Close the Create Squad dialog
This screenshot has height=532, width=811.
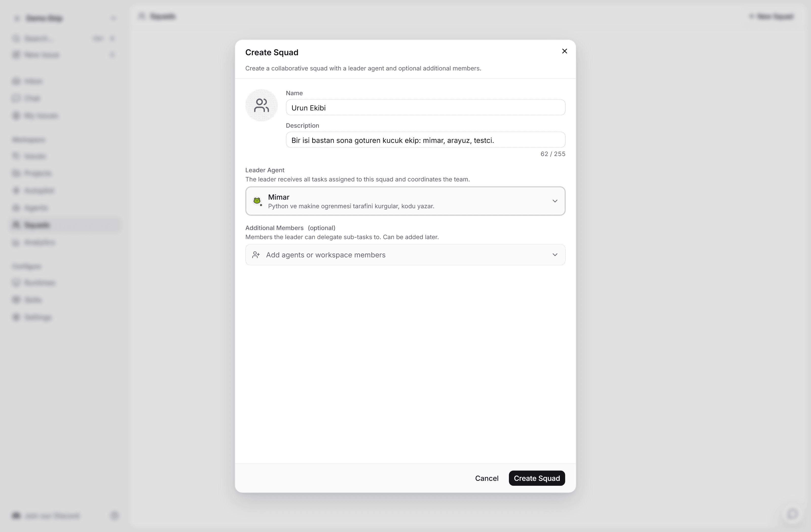564,51
